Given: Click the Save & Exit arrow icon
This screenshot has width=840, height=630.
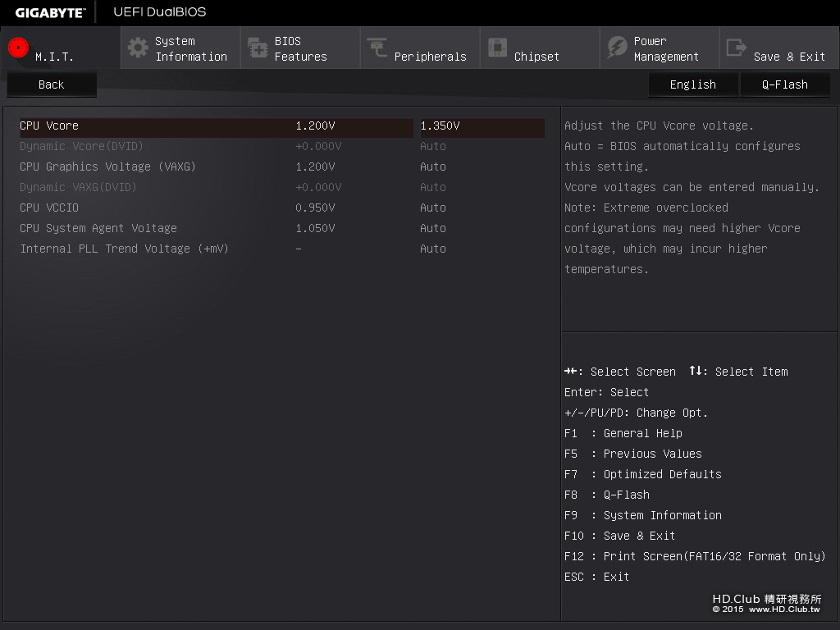Looking at the screenshot, I should pyautogui.click(x=736, y=47).
